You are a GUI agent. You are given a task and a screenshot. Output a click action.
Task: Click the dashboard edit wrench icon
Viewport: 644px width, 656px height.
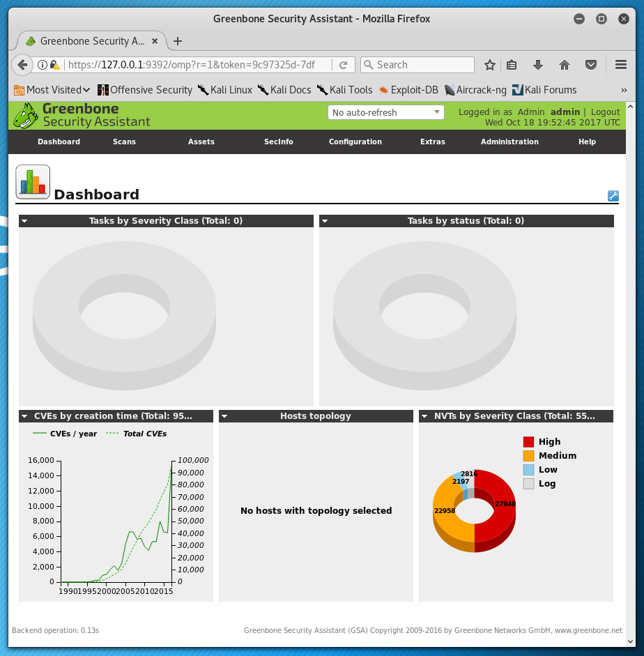pyautogui.click(x=613, y=196)
